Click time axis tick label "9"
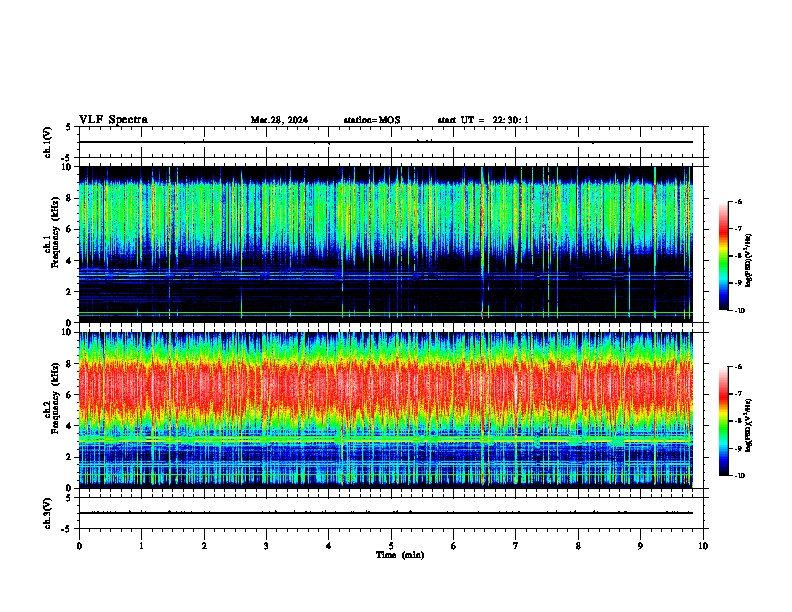Screen dimensions: 792x612 tap(640, 546)
